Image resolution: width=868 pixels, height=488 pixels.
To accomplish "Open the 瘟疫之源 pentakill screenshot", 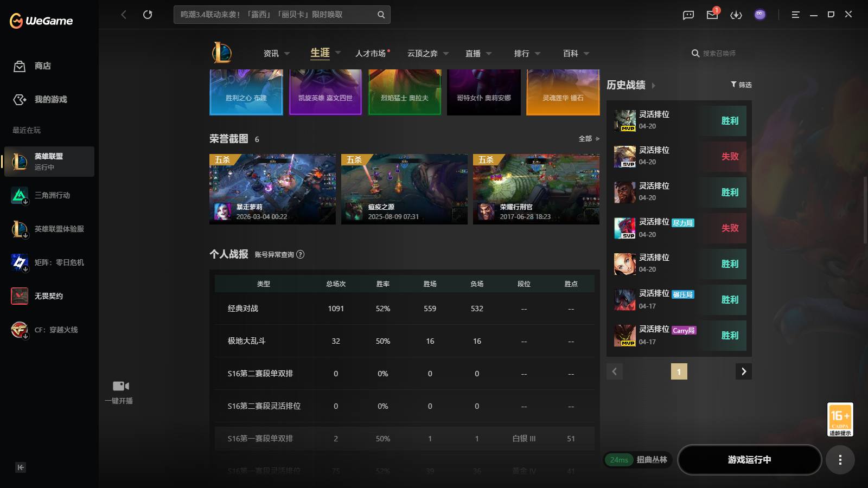I will pos(404,189).
